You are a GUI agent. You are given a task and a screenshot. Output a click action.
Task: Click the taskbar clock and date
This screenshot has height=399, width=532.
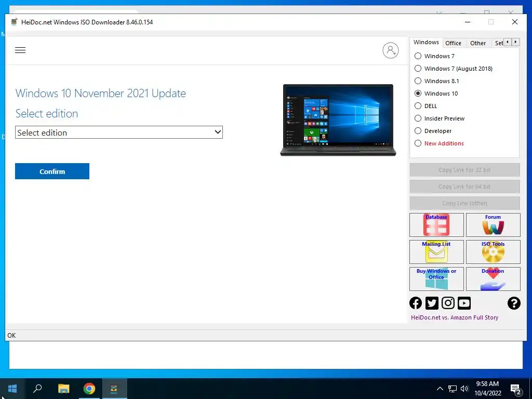[x=487, y=389]
